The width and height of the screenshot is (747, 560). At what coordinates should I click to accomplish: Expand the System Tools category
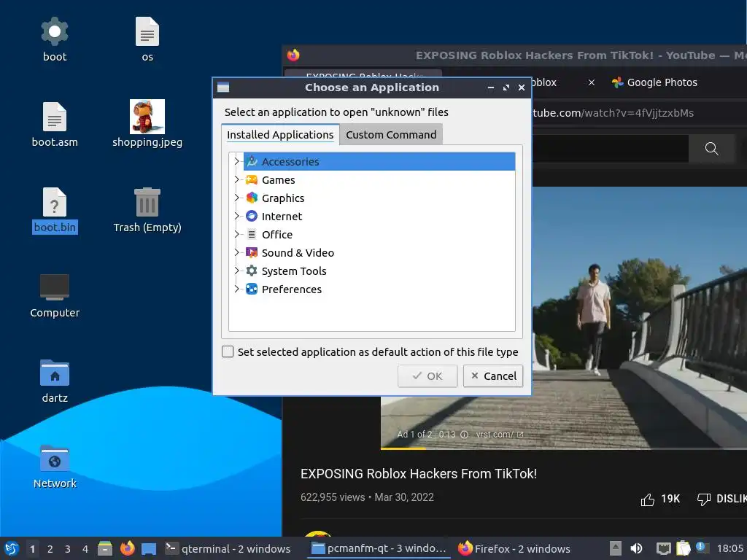point(236,271)
